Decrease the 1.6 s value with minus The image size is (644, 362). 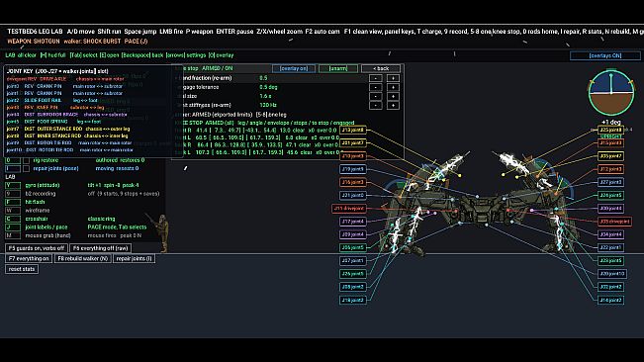tap(375, 96)
